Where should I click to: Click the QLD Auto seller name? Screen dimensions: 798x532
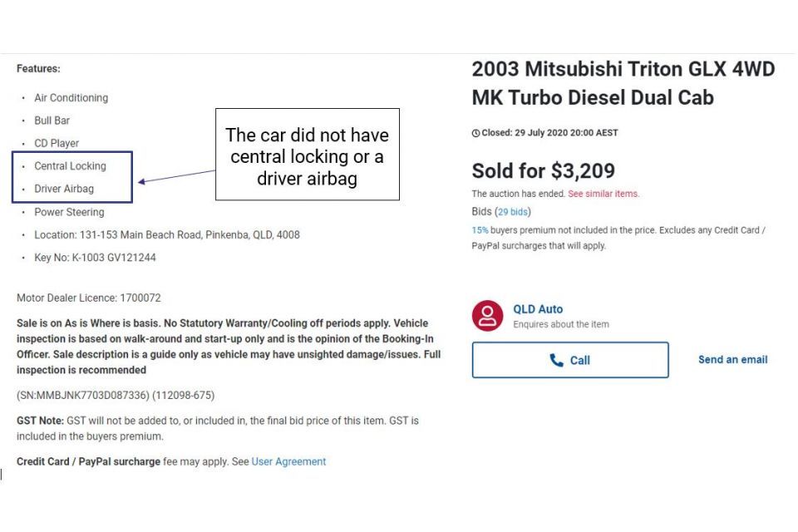point(538,309)
